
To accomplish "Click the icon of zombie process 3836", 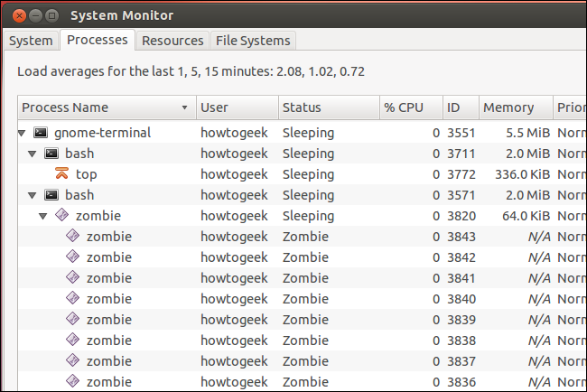I will tap(73, 382).
